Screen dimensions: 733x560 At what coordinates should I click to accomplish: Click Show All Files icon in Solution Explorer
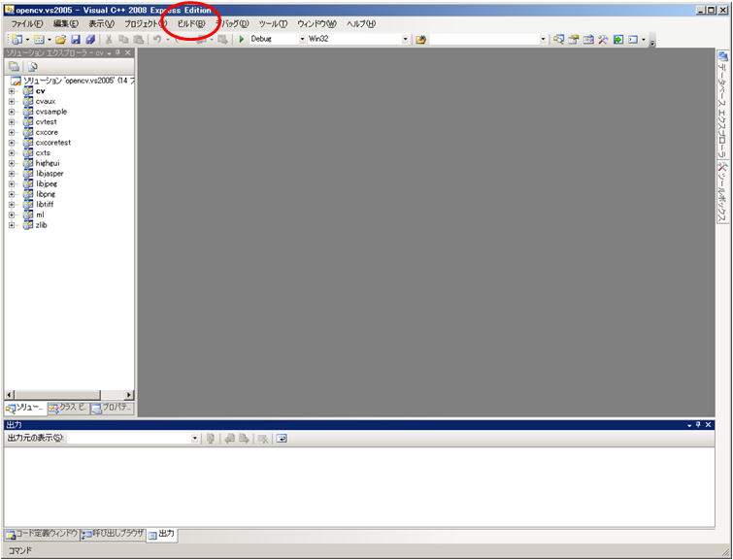click(32, 66)
